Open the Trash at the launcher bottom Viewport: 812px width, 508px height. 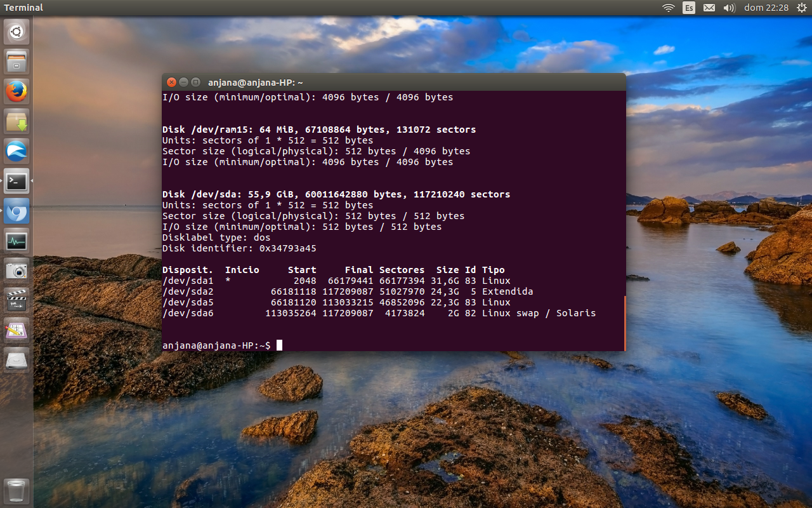pos(16,490)
